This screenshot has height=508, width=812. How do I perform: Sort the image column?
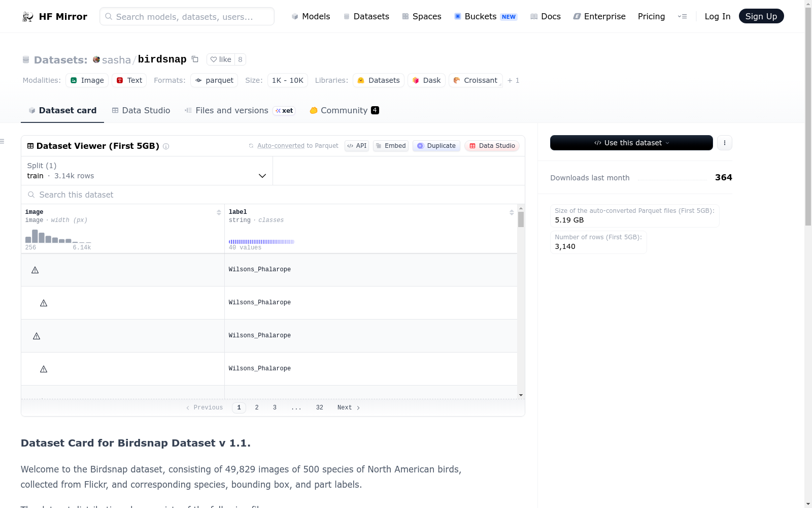coord(219,212)
